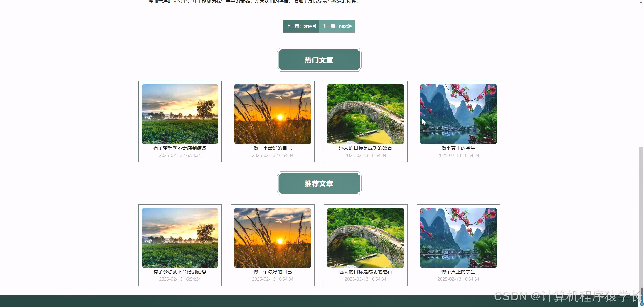644x307 pixels.
Task: Click the stone bridge thumbnail in hot articles
Action: tap(365, 114)
